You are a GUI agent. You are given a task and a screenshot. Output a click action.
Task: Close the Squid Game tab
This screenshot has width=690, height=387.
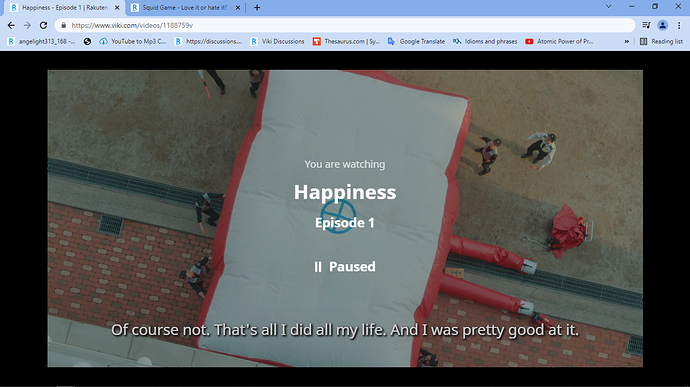point(238,7)
